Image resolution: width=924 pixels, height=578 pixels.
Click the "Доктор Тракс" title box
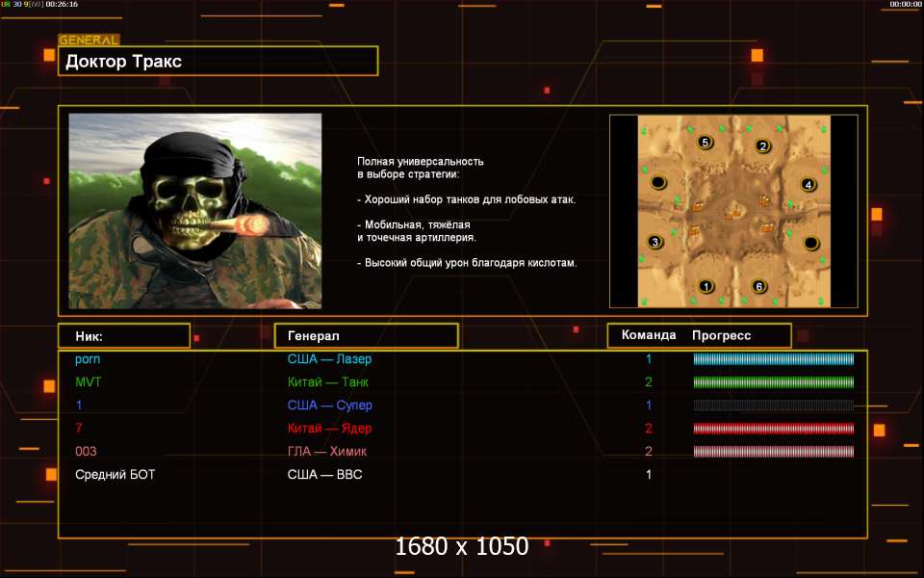[218, 62]
